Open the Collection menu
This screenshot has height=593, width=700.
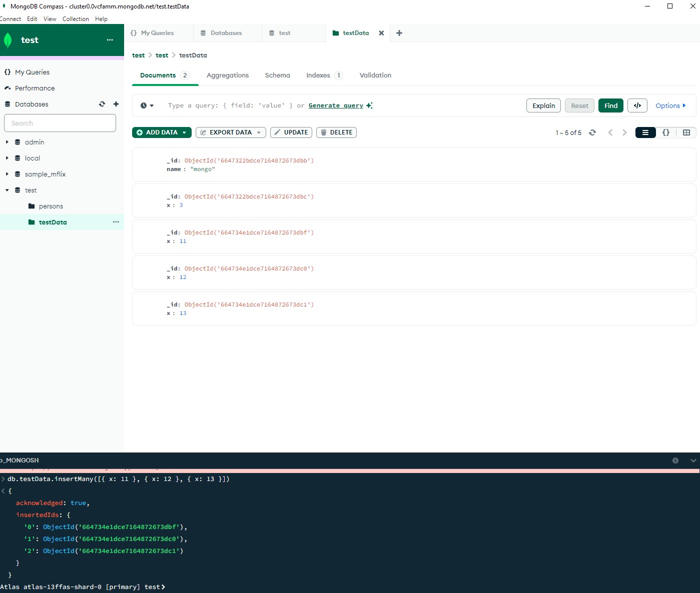[76, 19]
